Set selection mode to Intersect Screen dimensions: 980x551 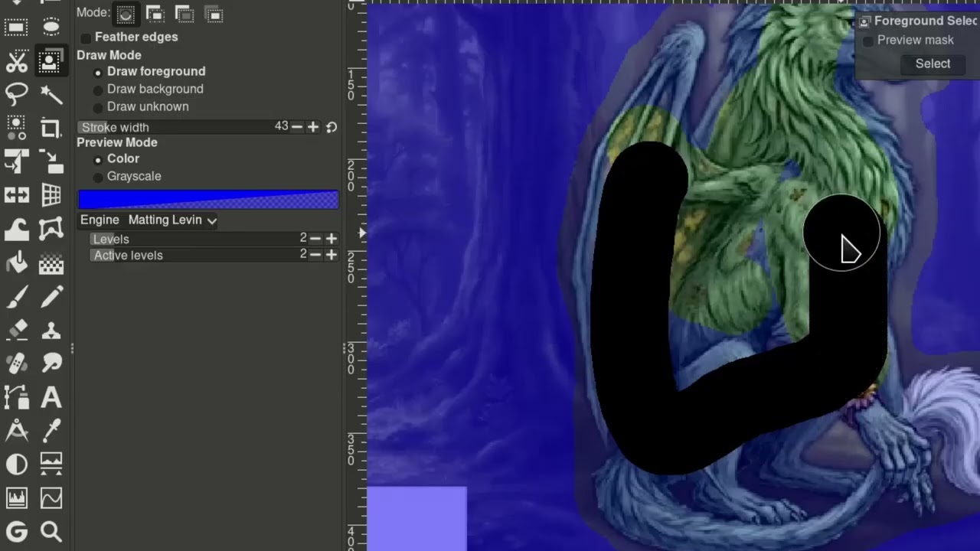pyautogui.click(x=214, y=14)
